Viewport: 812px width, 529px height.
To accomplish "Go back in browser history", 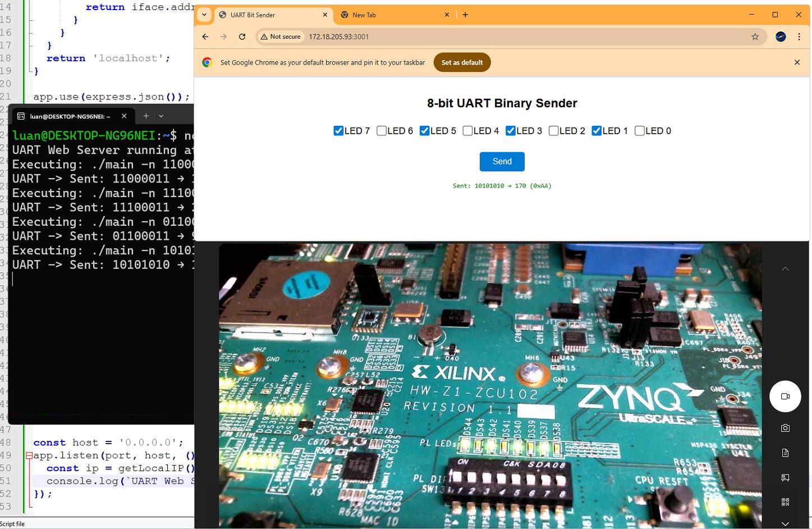I will pos(205,37).
